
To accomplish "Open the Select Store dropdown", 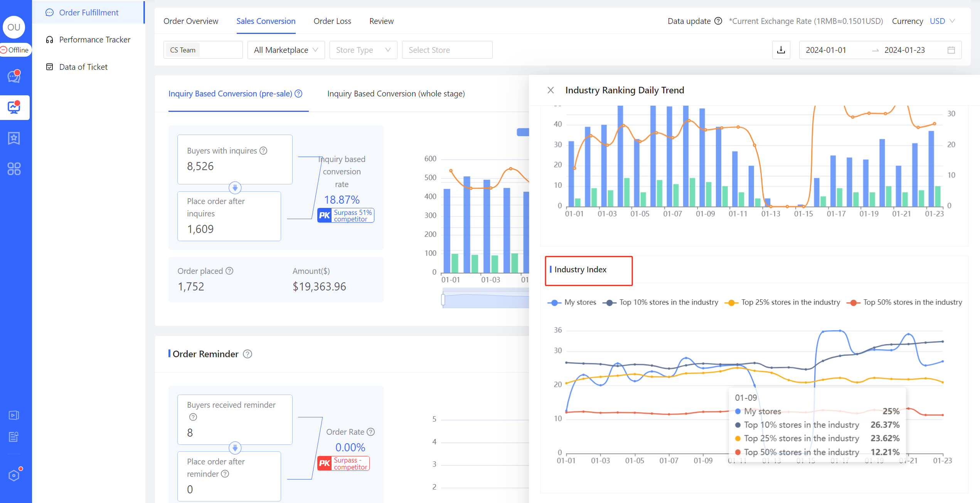I will coord(447,50).
